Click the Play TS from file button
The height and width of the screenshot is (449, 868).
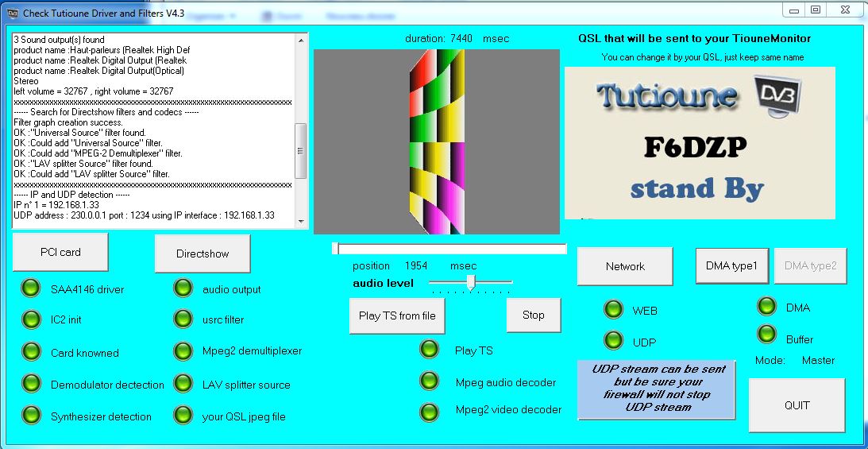397,315
